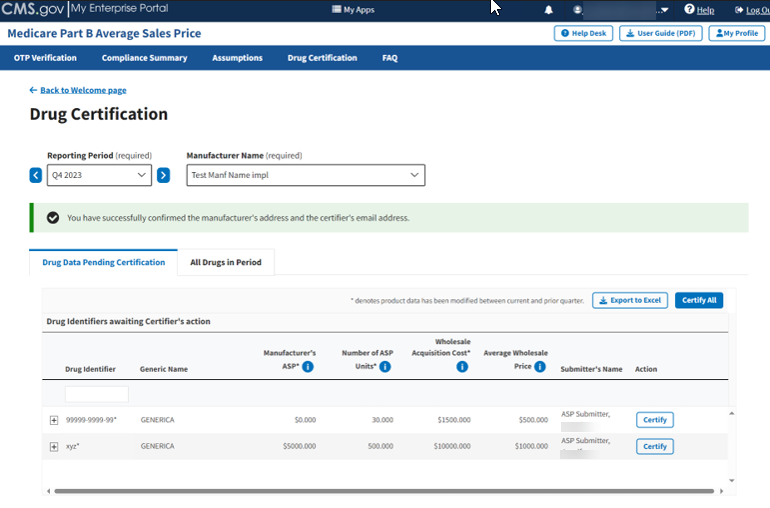Go to previous reporting period arrow
The width and height of the screenshot is (770, 508).
click(36, 175)
